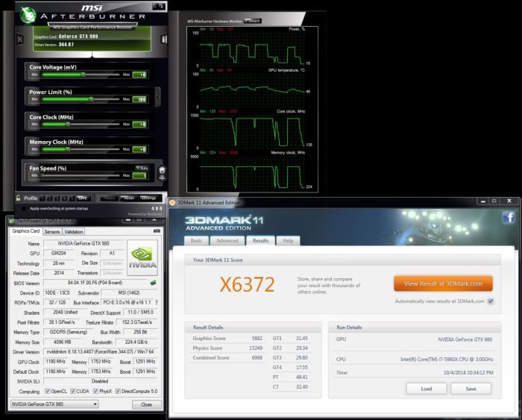Click the Power Limit value field showing 100

point(139,99)
